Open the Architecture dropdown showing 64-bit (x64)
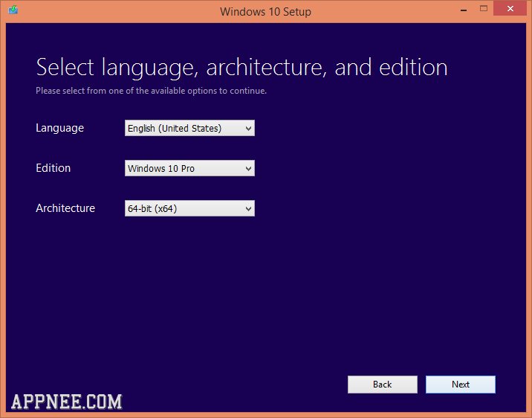The image size is (532, 418). [x=189, y=208]
